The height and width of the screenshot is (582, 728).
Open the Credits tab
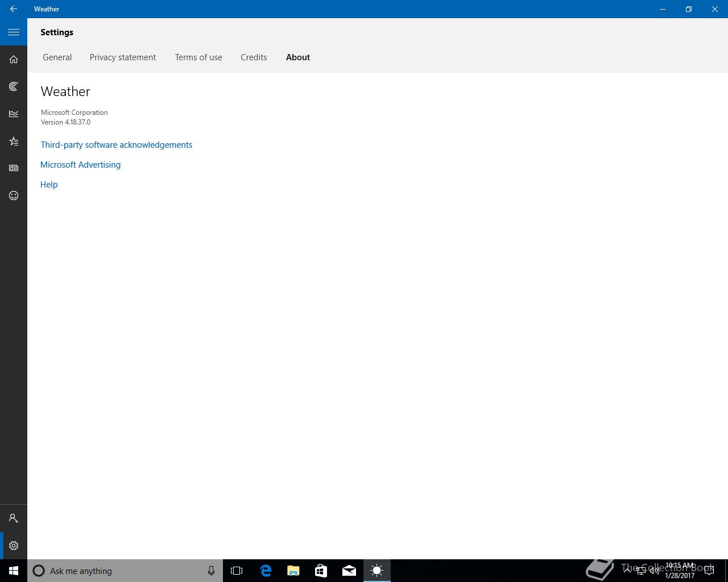[254, 57]
